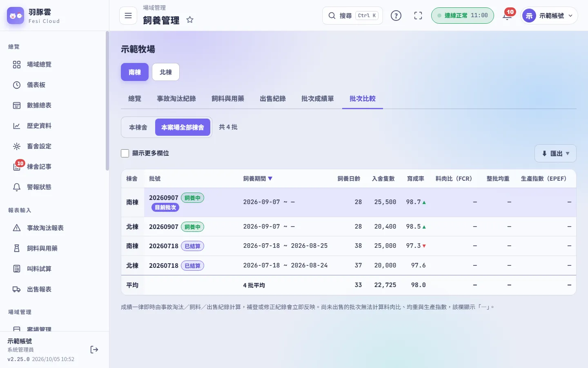This screenshot has width=588, height=368.
Task: Star the 飼養管理 page as favorite
Action: (190, 20)
